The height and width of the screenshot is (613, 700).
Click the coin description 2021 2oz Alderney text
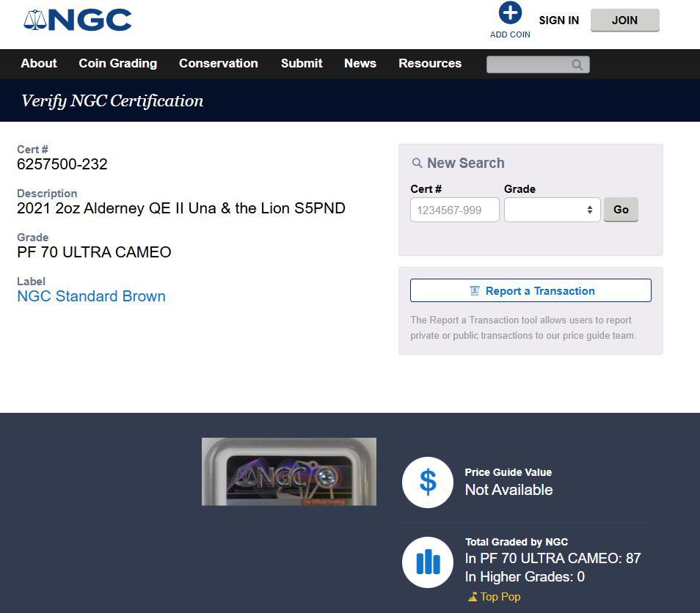(x=181, y=208)
